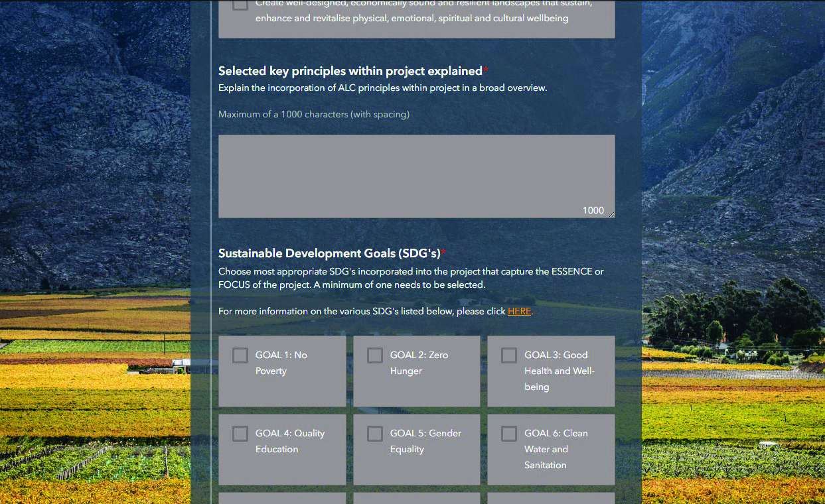The height and width of the screenshot is (504, 825).
Task: Click the 'Maximum of a 1000 characters' hint
Action: point(314,114)
